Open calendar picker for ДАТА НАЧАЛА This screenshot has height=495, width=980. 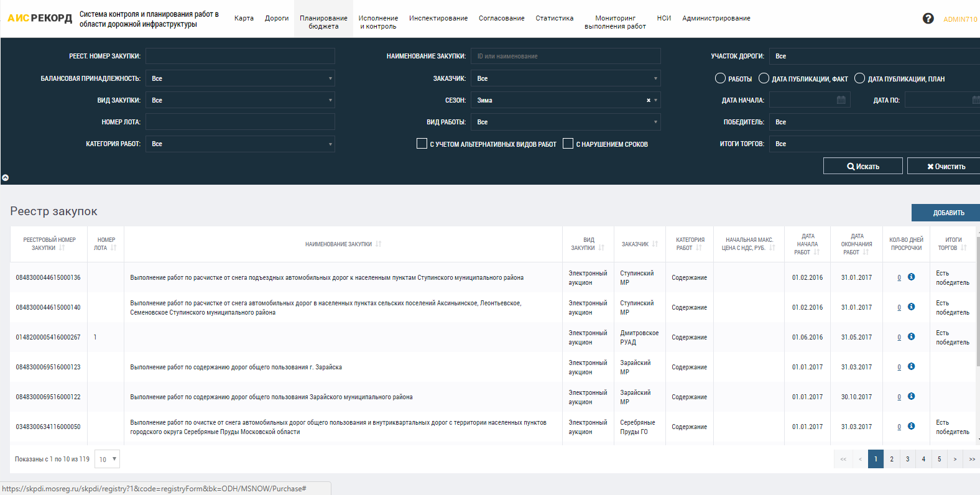tap(841, 100)
